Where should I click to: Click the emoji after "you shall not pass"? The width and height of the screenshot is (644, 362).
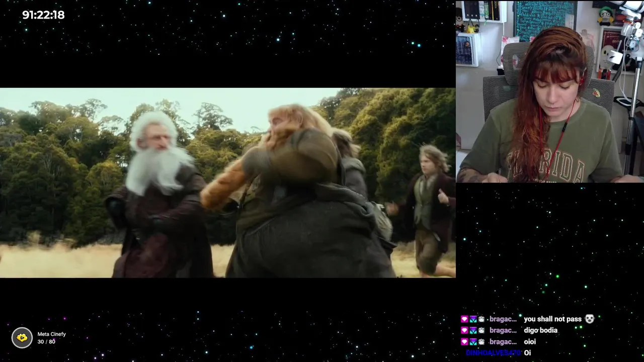point(590,319)
